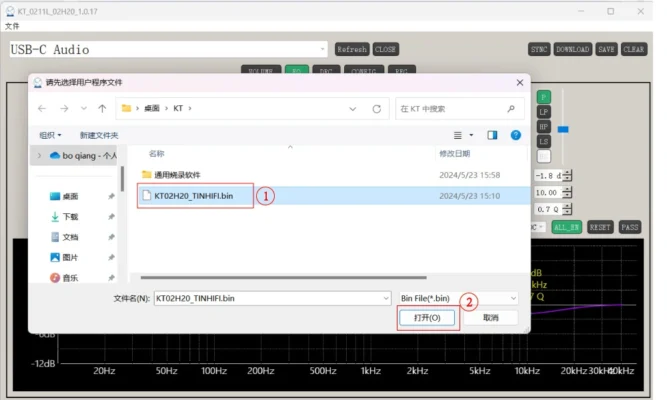Toggle the preview pane icon
This screenshot has width=667, height=400.
click(492, 135)
